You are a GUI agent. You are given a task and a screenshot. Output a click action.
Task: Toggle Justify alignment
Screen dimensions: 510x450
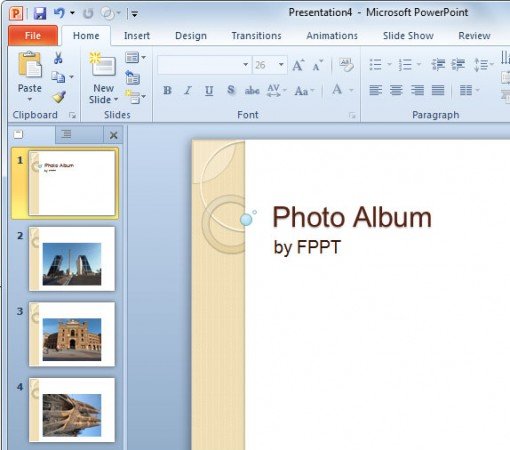pos(438,90)
